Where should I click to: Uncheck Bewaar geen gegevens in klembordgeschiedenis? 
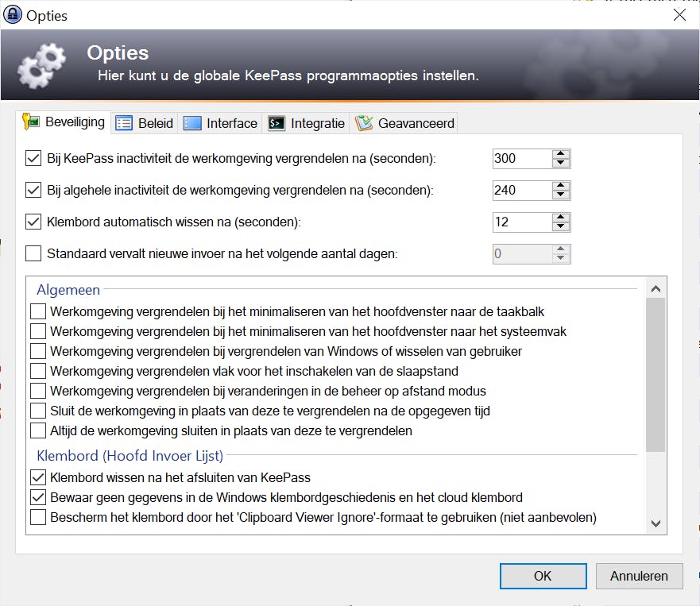[x=38, y=497]
